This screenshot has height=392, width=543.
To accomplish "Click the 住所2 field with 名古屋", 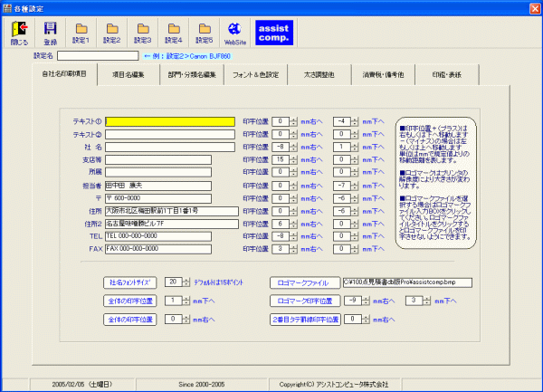I will click(x=172, y=224).
